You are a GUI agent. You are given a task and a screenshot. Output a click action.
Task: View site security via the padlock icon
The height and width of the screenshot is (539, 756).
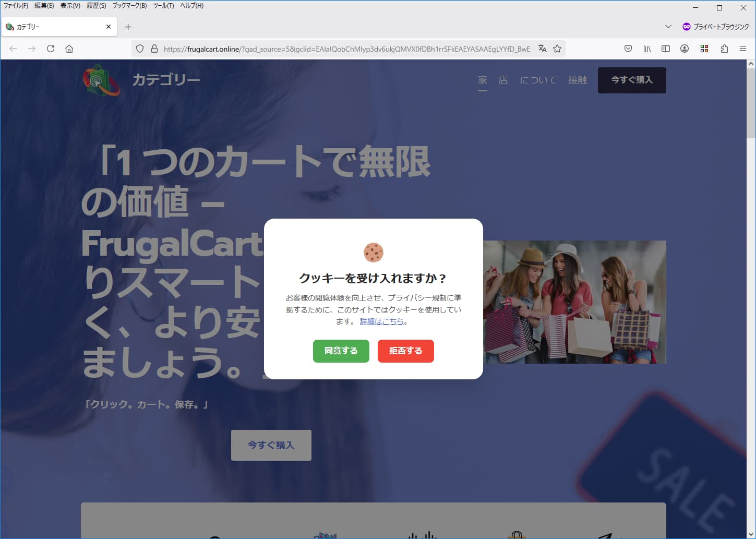click(x=154, y=49)
